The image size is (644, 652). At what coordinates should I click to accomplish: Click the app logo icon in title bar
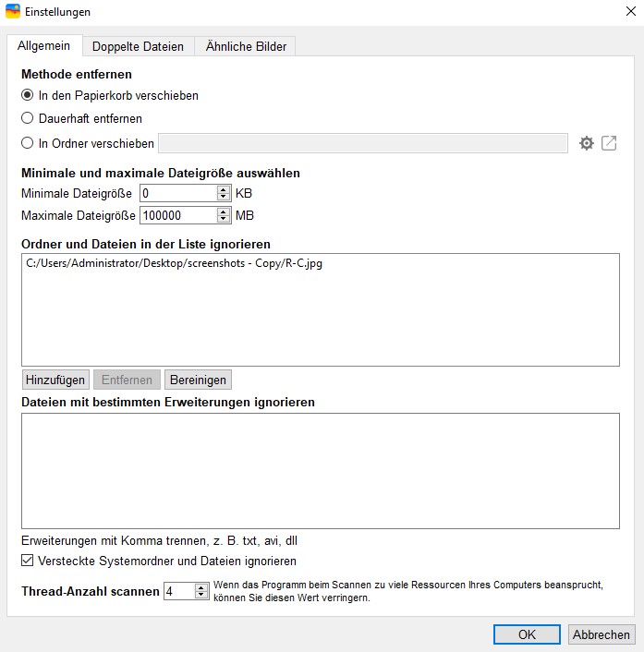(x=13, y=11)
